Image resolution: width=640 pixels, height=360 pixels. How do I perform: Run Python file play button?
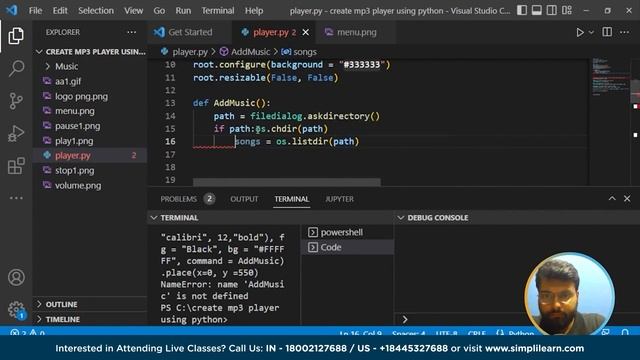[x=580, y=32]
